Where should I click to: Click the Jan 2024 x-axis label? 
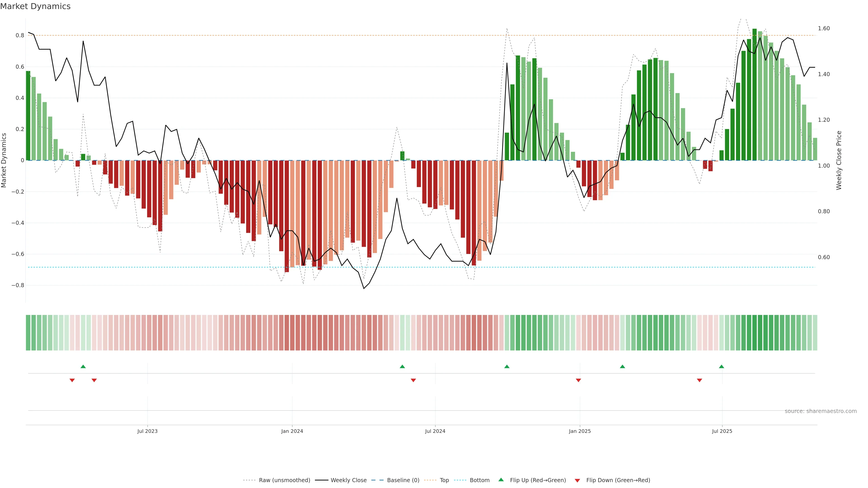pyautogui.click(x=292, y=431)
